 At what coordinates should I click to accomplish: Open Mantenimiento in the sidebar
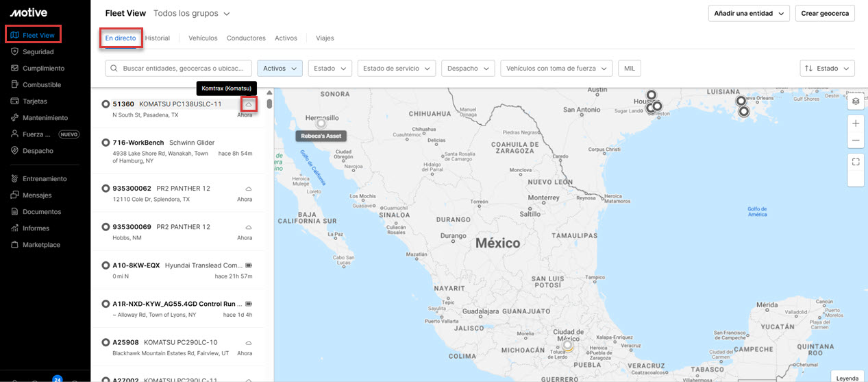coord(45,118)
